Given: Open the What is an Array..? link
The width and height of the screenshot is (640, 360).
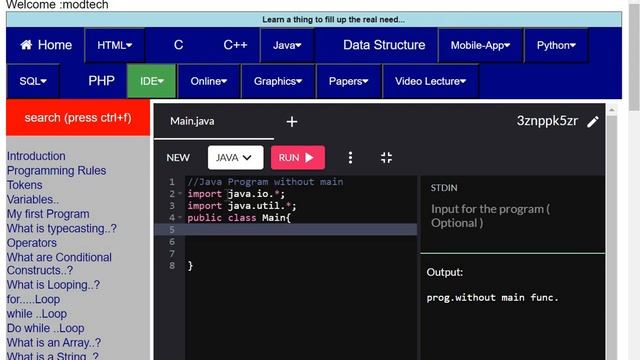Looking at the screenshot, I should tap(53, 343).
